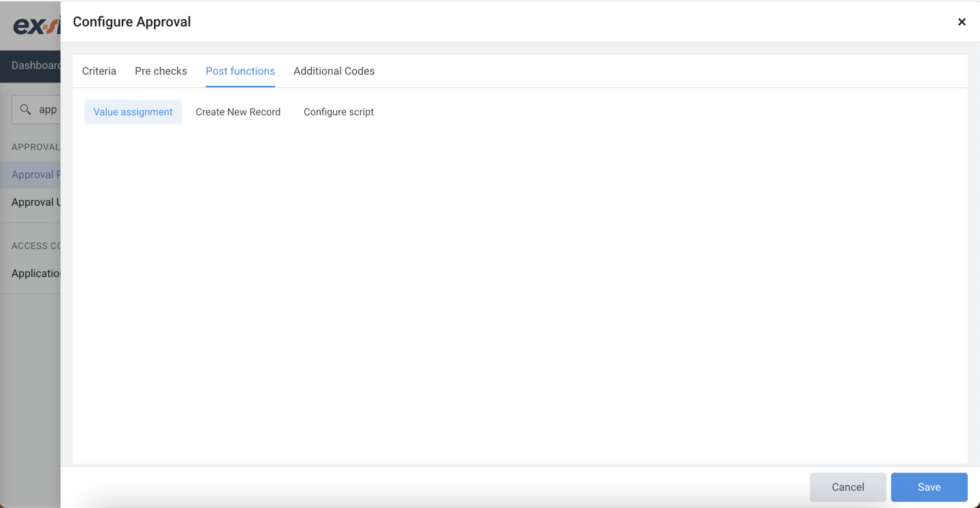Screen dimensions: 980x508
Task: Click the app logo in the top-left corner
Action: [x=37, y=25]
